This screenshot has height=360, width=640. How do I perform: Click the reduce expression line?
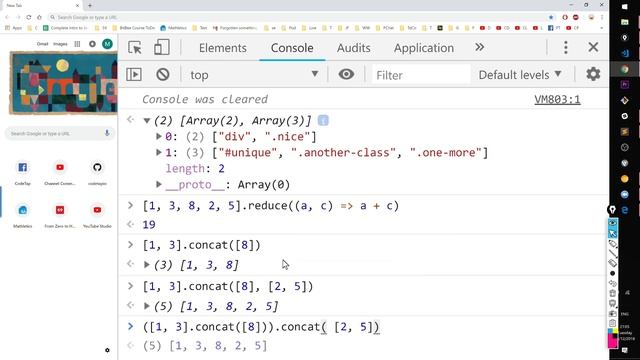(271, 206)
